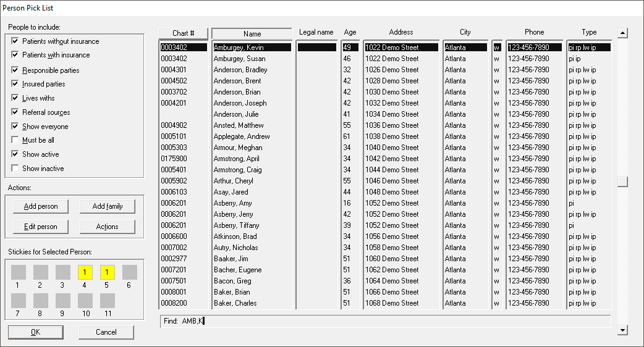Select sticky square number 2
This screenshot has width=644, height=347.
point(41,272)
